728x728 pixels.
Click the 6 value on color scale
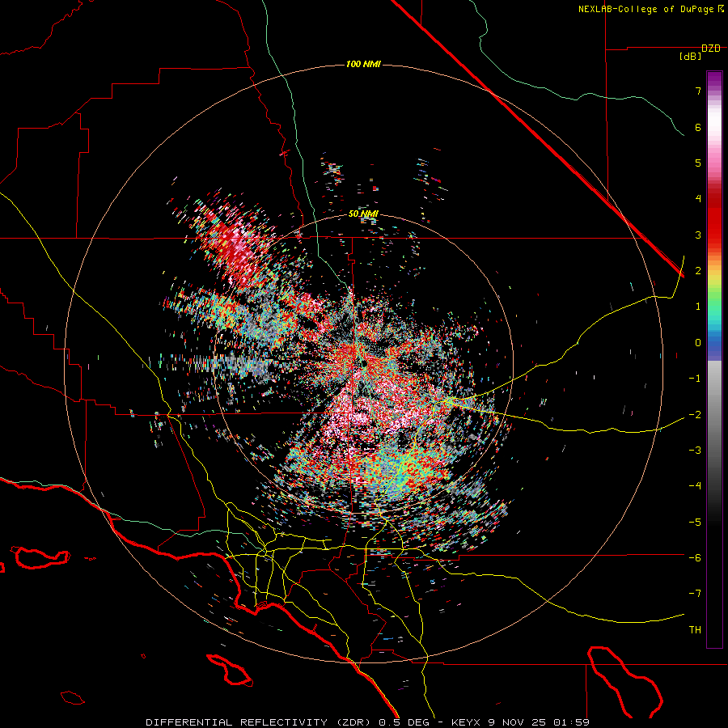tap(698, 127)
